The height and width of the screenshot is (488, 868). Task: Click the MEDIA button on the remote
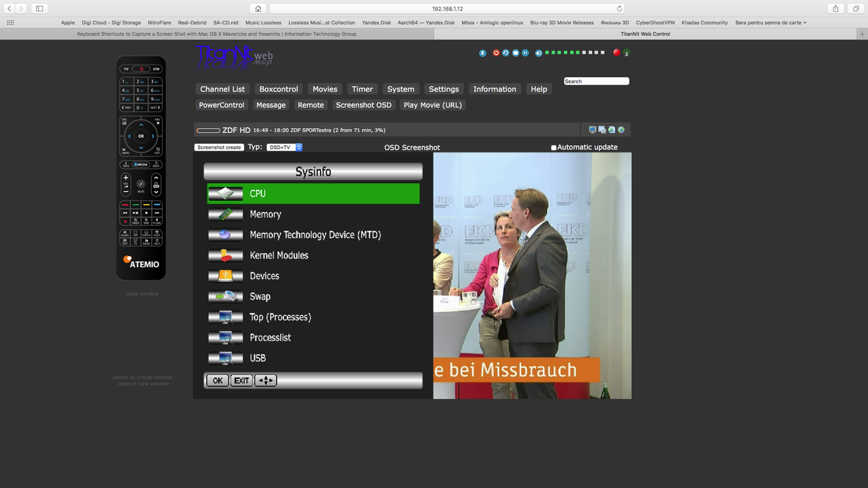tap(141, 165)
